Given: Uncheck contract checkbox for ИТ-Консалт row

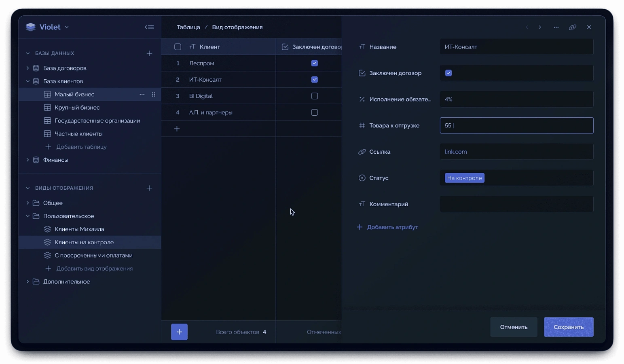Looking at the screenshot, I should click(315, 80).
